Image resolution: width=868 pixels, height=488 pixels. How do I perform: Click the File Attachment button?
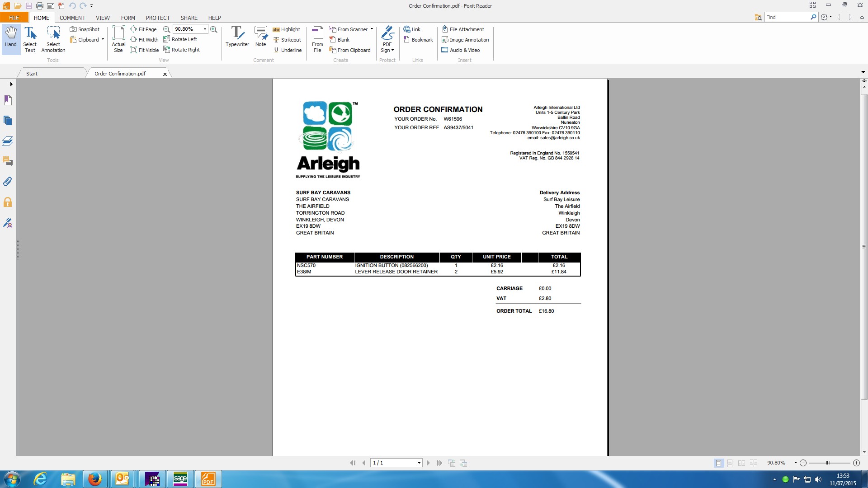click(x=463, y=29)
